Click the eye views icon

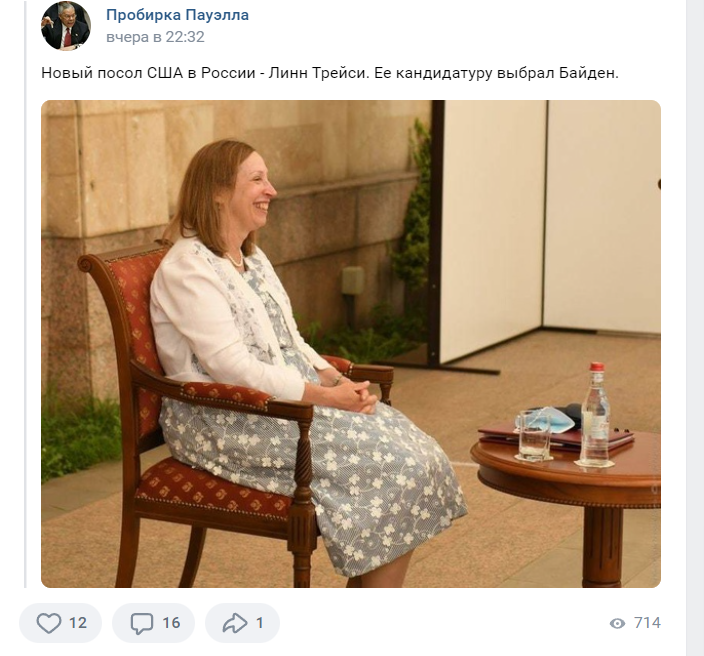point(617,623)
